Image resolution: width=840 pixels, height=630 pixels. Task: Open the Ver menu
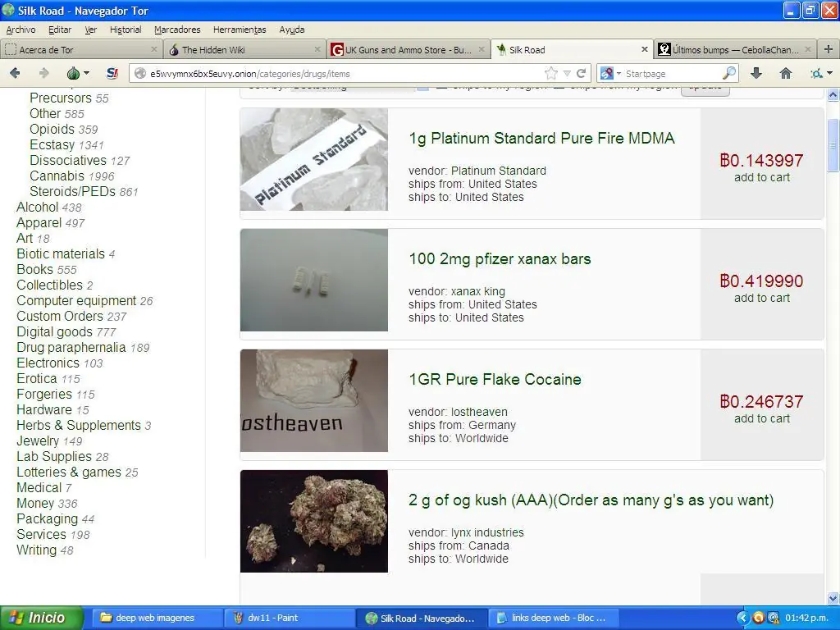91,30
